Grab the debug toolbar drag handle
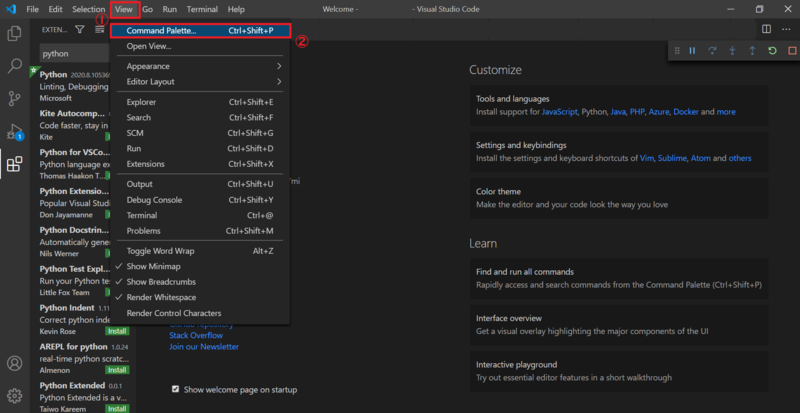 click(x=677, y=51)
